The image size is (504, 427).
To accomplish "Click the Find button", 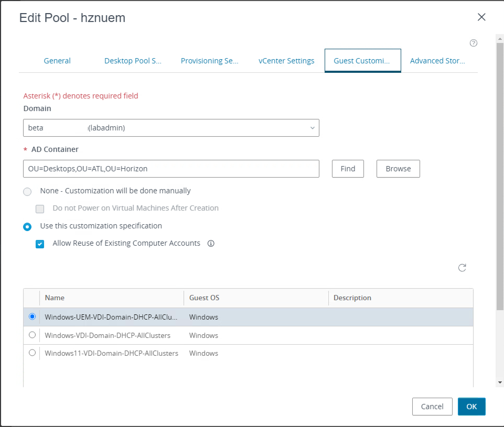I will click(348, 169).
